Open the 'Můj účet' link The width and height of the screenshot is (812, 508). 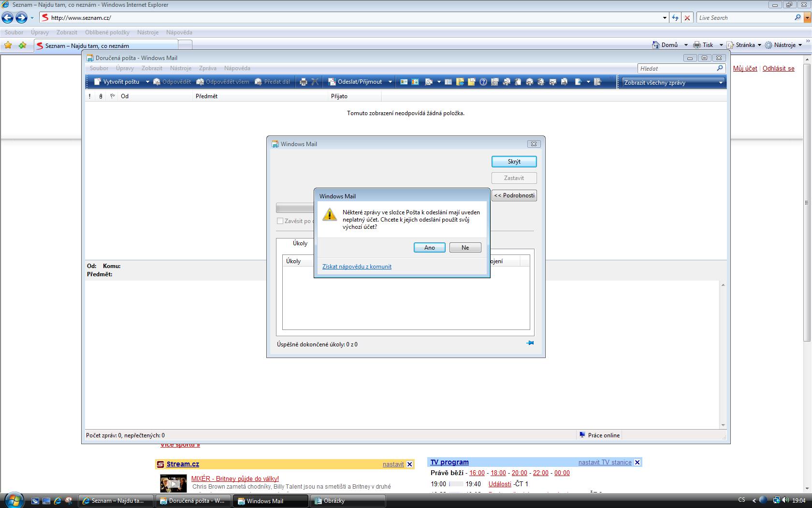(x=745, y=68)
